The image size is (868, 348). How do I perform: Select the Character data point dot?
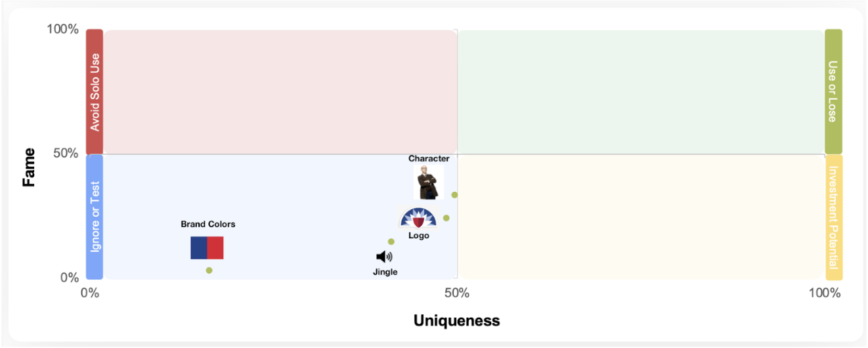(x=454, y=195)
